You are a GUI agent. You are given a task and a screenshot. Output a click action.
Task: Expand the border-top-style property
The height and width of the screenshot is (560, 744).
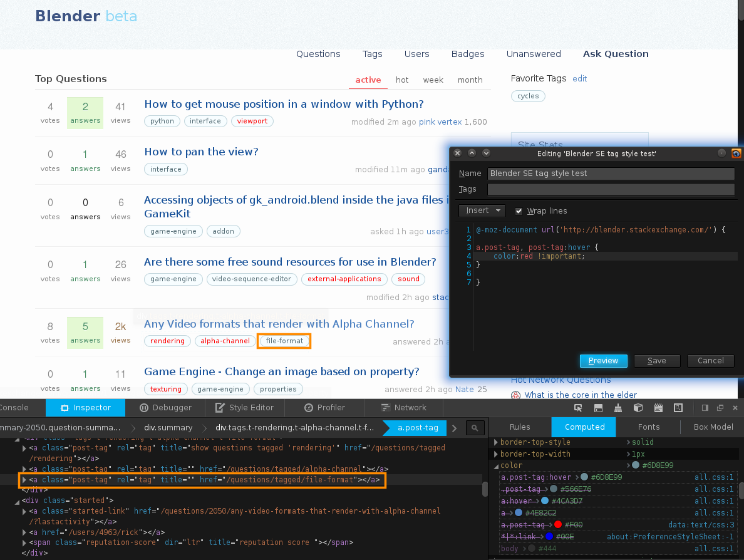[496, 442]
